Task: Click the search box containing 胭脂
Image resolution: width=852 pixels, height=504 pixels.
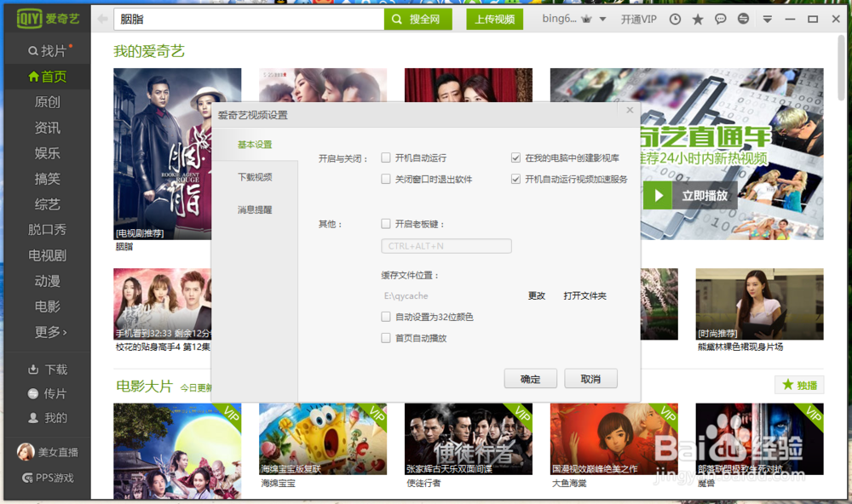Action: pos(249,20)
